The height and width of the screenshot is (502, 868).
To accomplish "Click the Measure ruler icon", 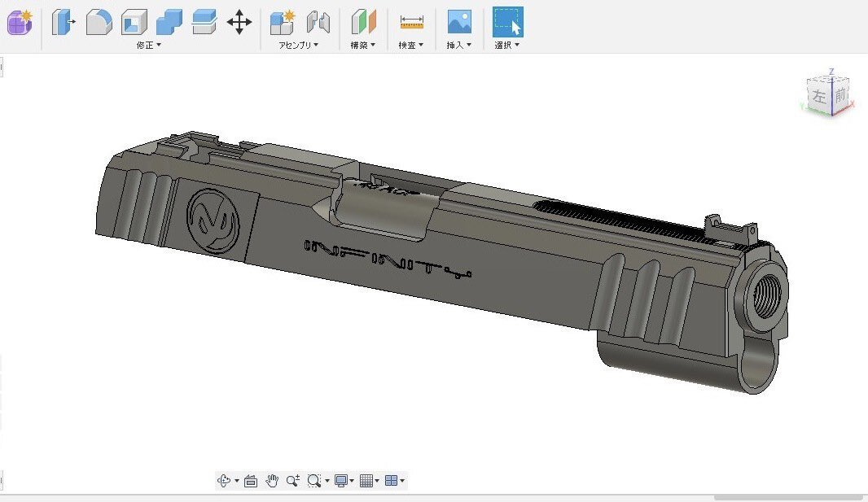I will (x=411, y=22).
